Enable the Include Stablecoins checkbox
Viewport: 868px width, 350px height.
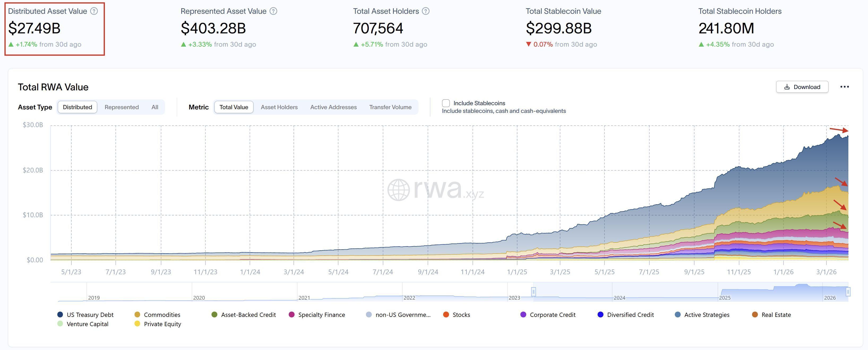(446, 103)
